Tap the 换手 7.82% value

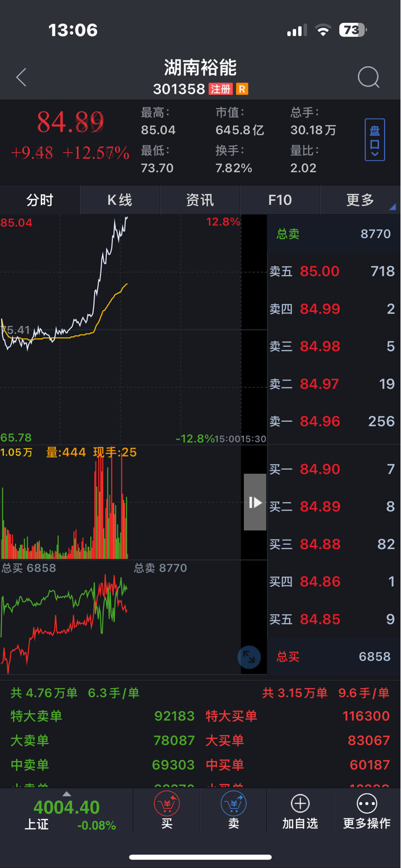(x=234, y=168)
